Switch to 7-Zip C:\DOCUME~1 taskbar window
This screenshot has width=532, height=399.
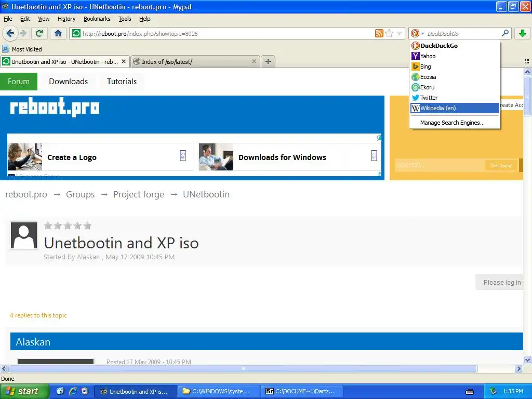(302, 391)
